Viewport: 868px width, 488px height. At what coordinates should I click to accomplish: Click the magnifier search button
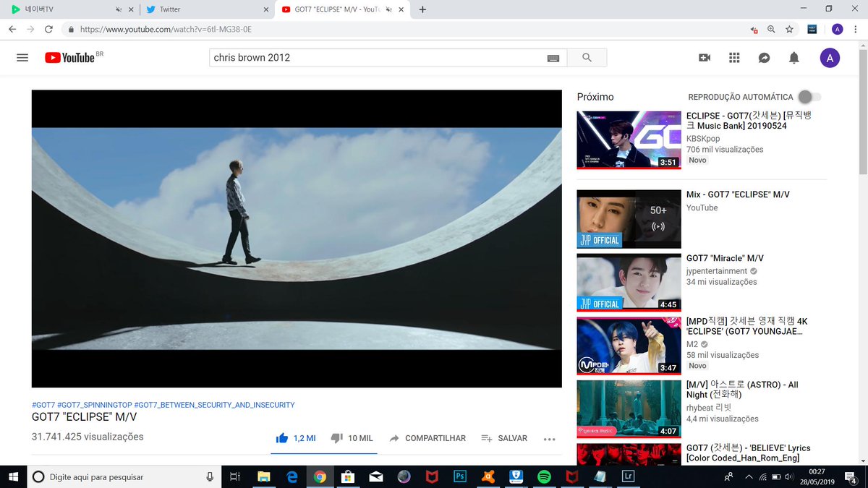click(587, 58)
